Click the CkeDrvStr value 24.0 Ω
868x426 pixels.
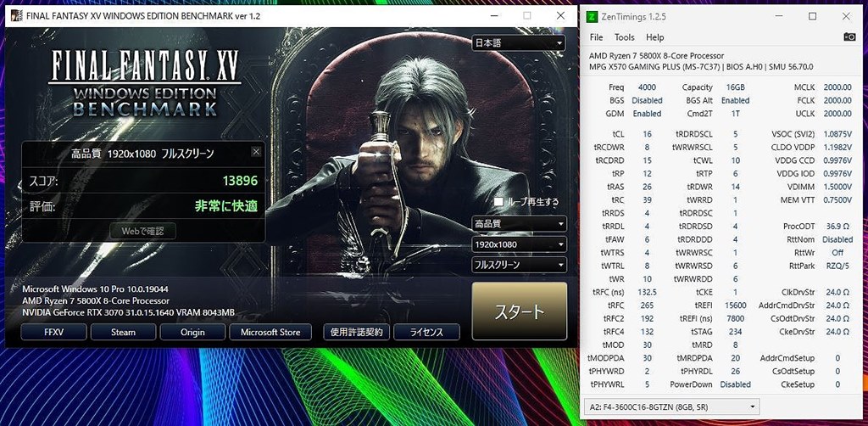[x=837, y=332]
